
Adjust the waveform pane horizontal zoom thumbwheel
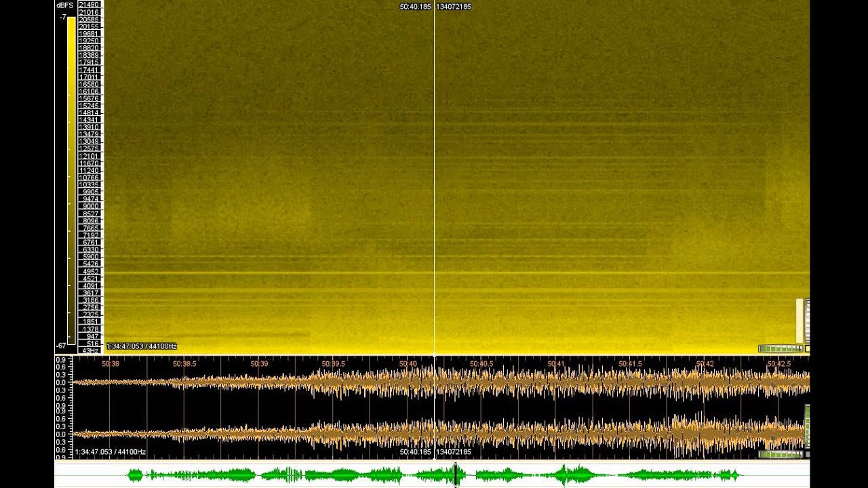click(x=781, y=454)
